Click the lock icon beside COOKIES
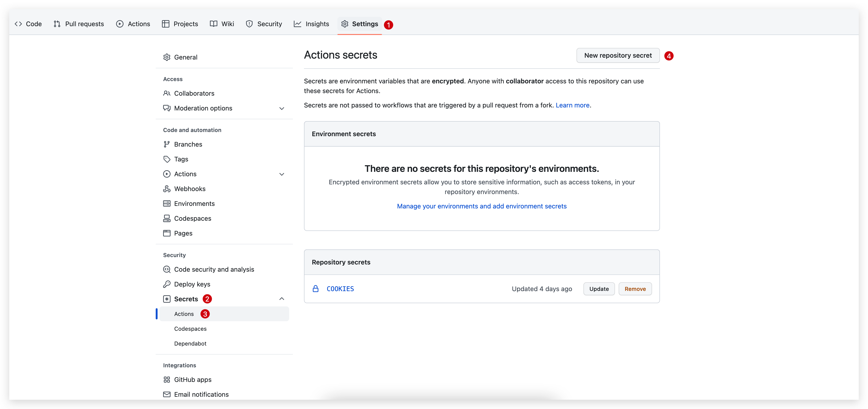 315,289
